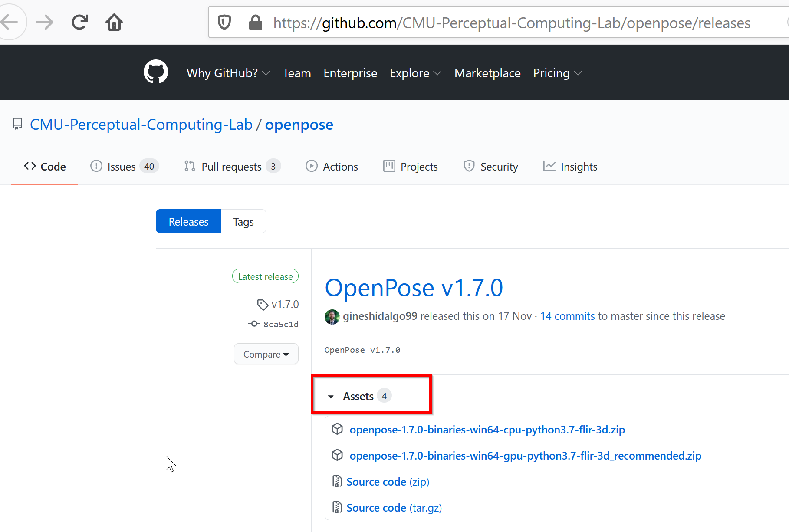Click the commit icon beside 8ca5c1d
This screenshot has height=532, width=789.
click(x=254, y=324)
